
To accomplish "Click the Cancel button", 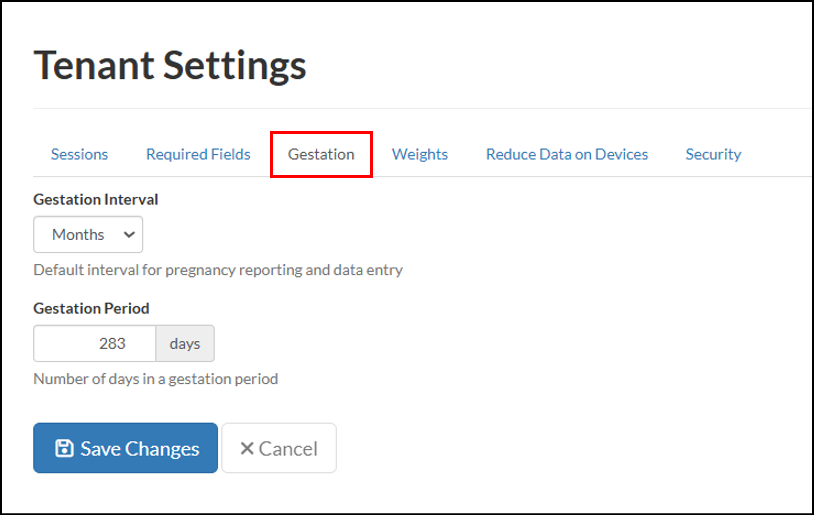I will (279, 448).
